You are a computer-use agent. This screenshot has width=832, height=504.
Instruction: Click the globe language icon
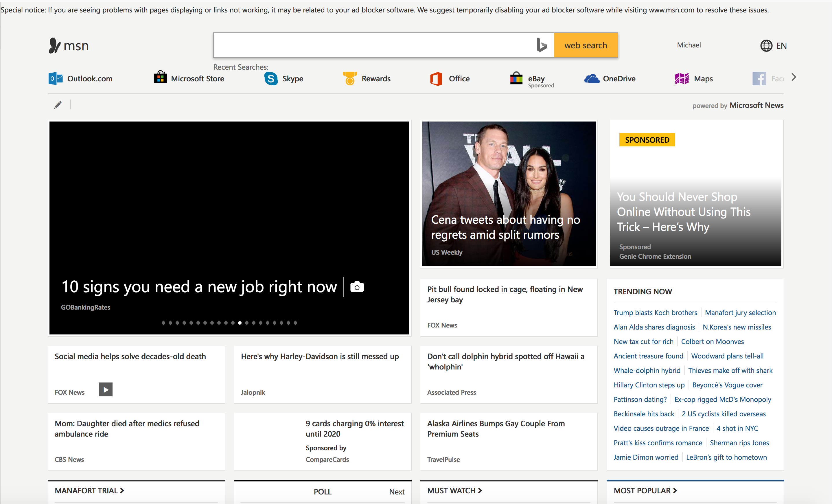pyautogui.click(x=766, y=46)
